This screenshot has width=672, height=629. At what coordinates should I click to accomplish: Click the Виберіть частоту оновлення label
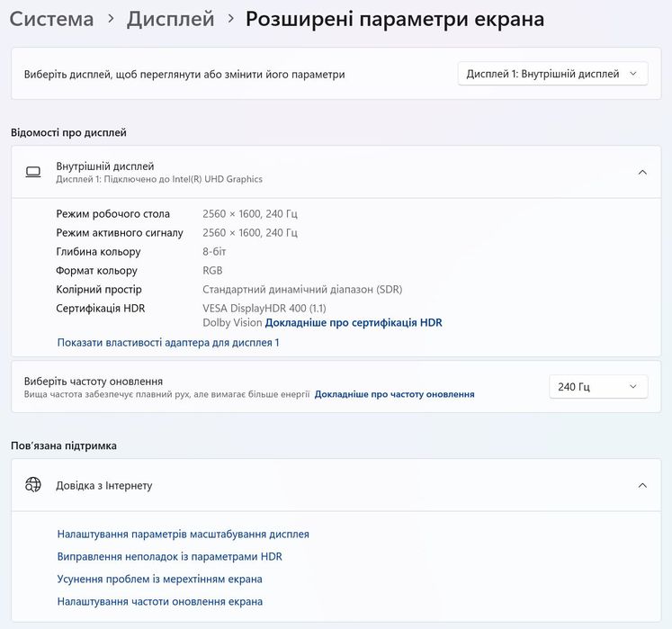(93, 381)
